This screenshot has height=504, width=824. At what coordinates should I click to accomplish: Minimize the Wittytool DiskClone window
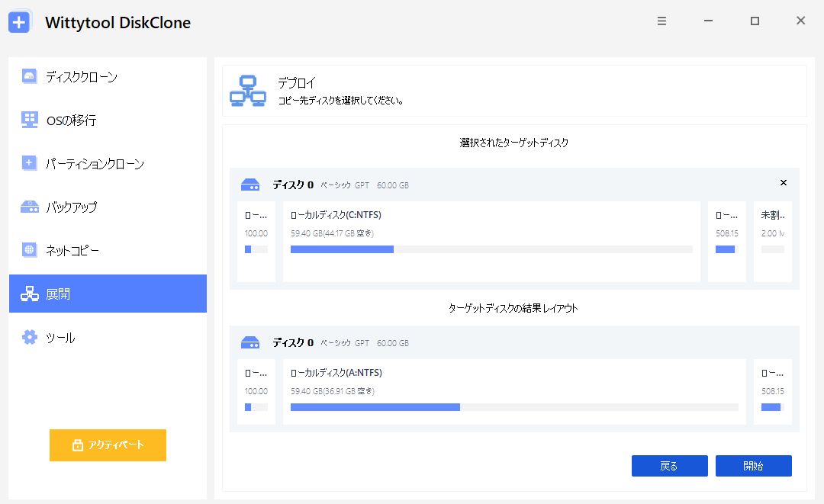[x=708, y=21]
